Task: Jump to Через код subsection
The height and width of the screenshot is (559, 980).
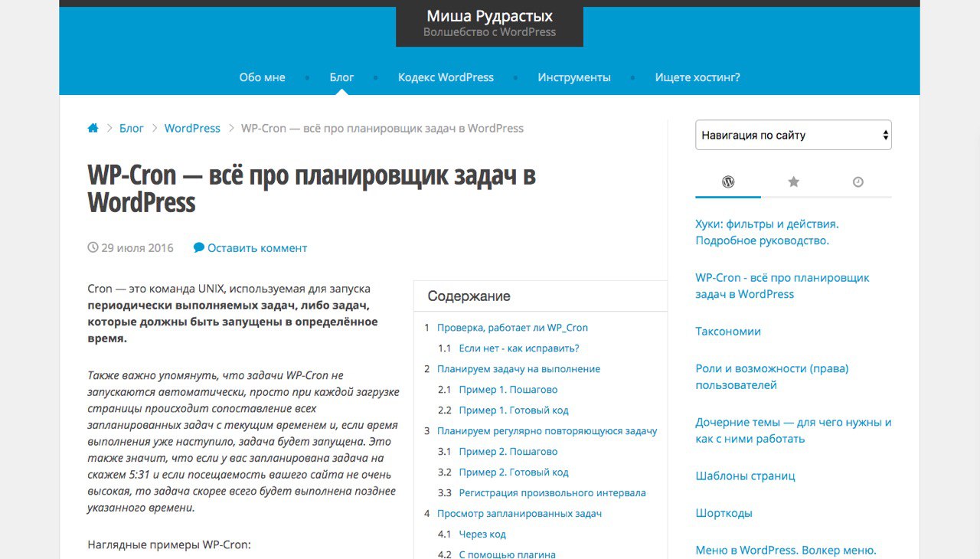Action: 482,534
